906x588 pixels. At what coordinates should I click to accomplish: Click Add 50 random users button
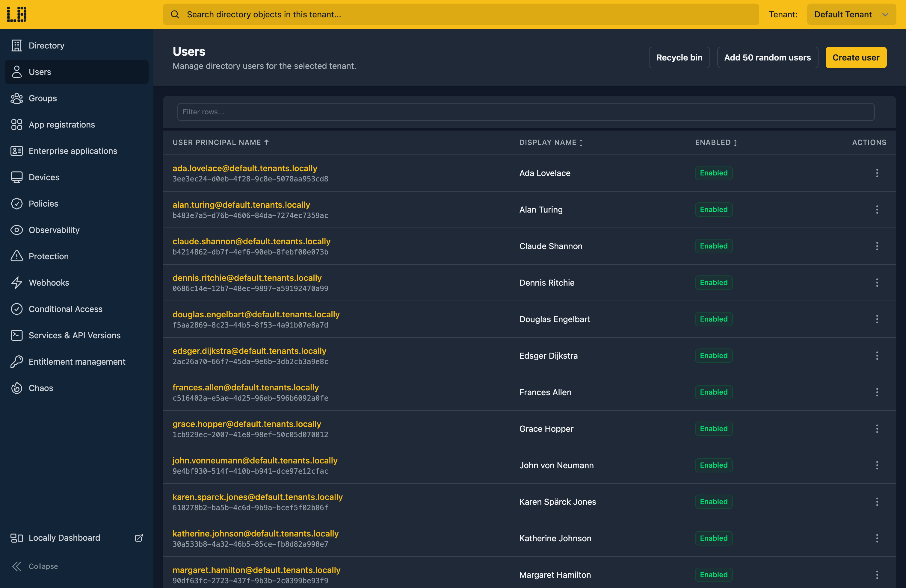tap(768, 57)
